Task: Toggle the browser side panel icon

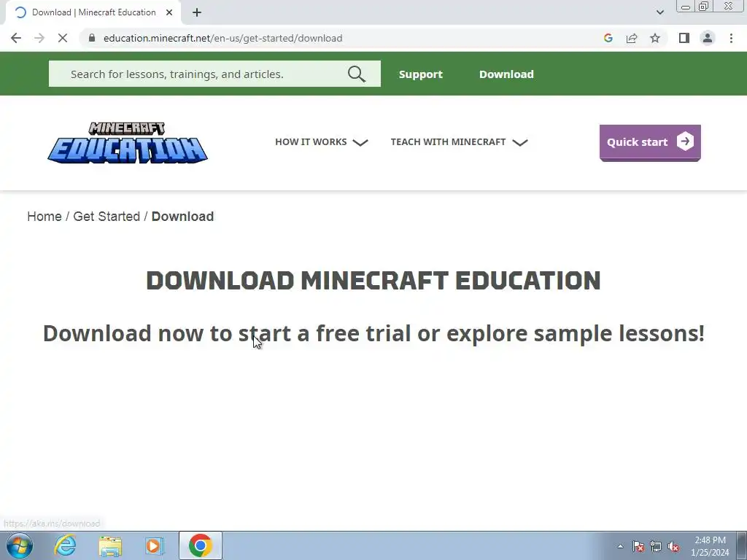Action: click(x=684, y=38)
